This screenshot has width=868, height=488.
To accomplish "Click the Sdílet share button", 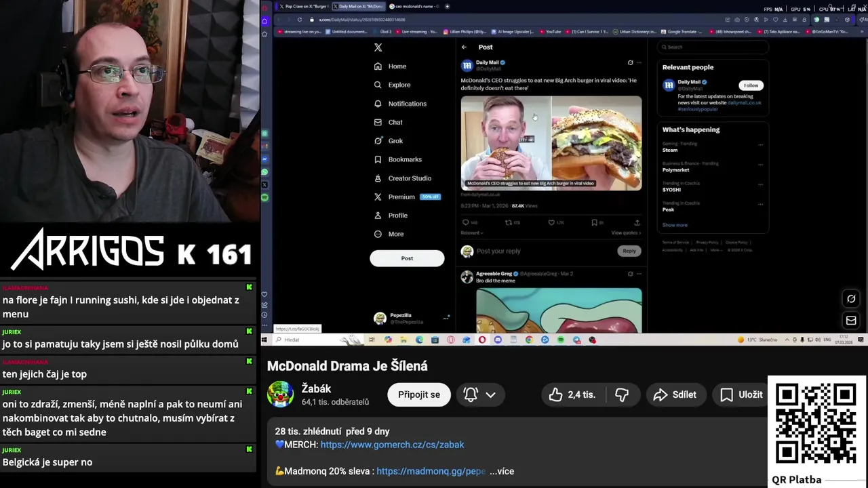I will (675, 394).
